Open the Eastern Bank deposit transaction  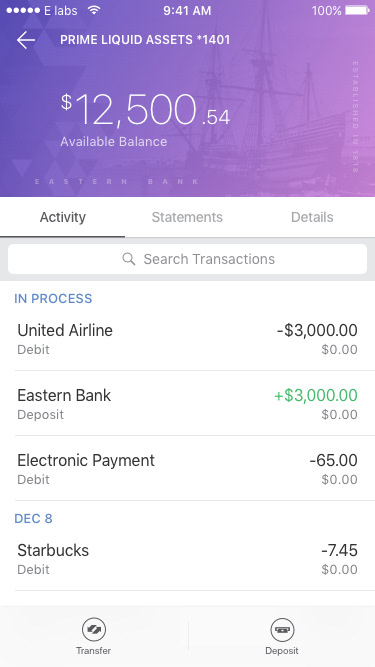(188, 404)
